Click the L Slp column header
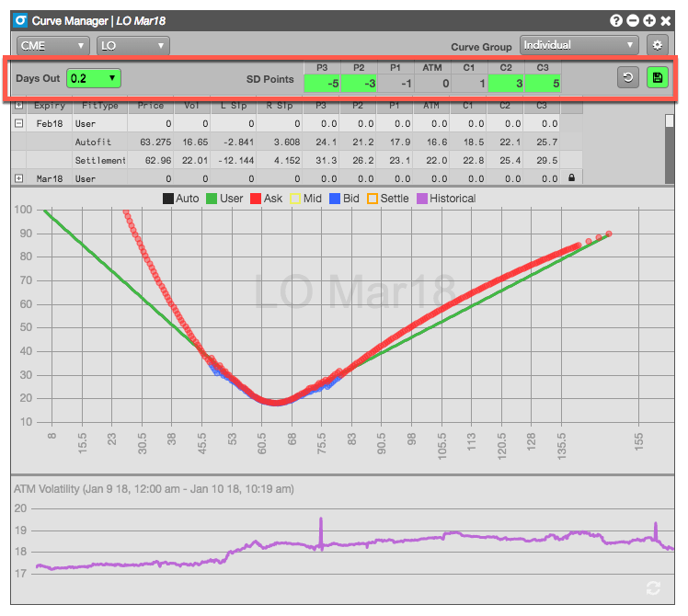 coord(234,106)
